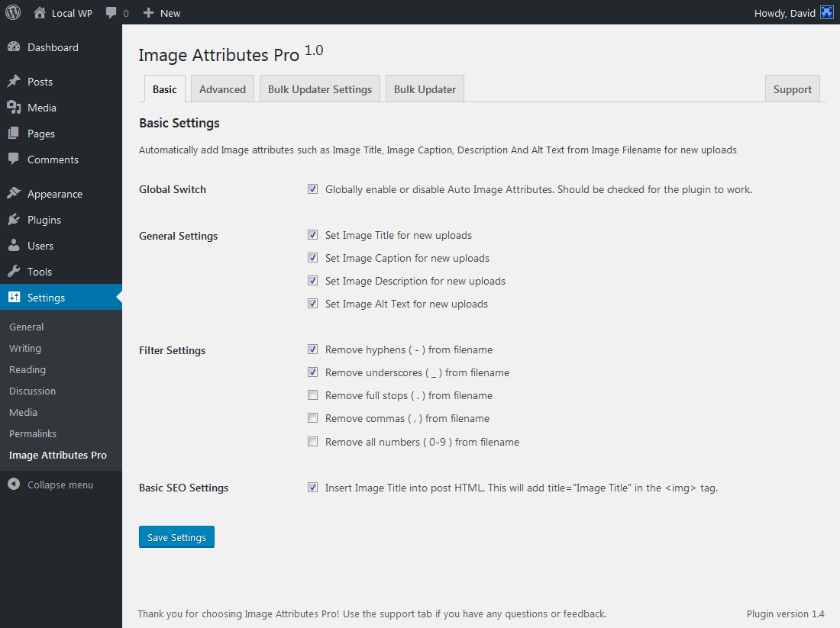Open the Plugins plug icon in sidebar

(x=14, y=220)
